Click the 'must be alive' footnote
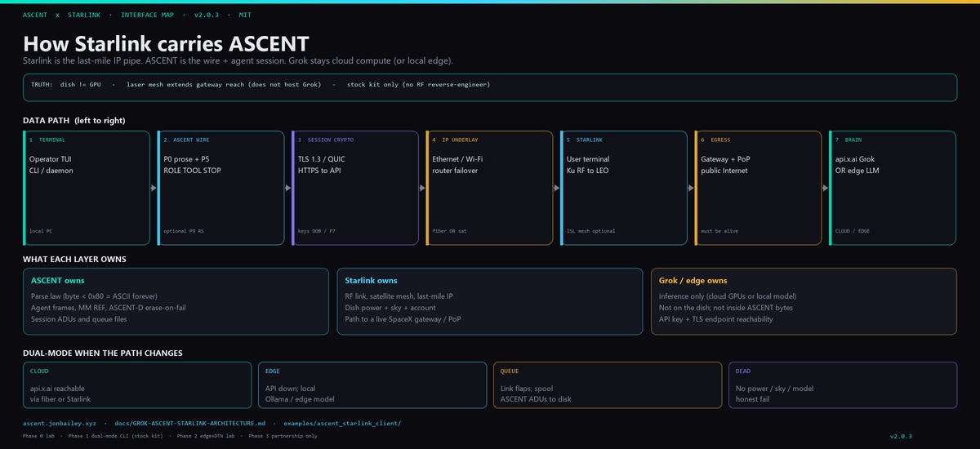The image size is (980, 449). pos(719,231)
